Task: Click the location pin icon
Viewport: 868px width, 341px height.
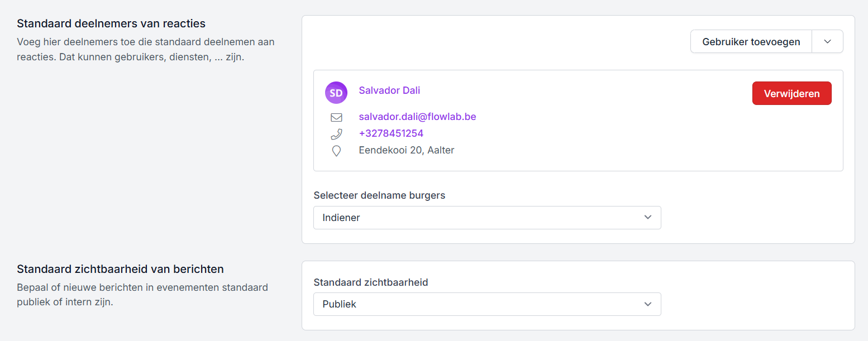Action: coord(336,151)
